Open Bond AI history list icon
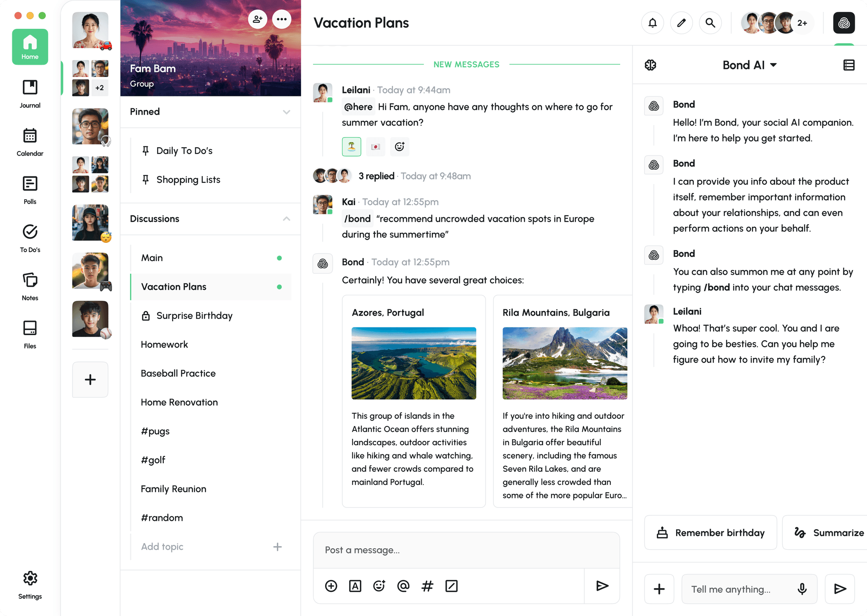The image size is (867, 616). [x=849, y=65]
